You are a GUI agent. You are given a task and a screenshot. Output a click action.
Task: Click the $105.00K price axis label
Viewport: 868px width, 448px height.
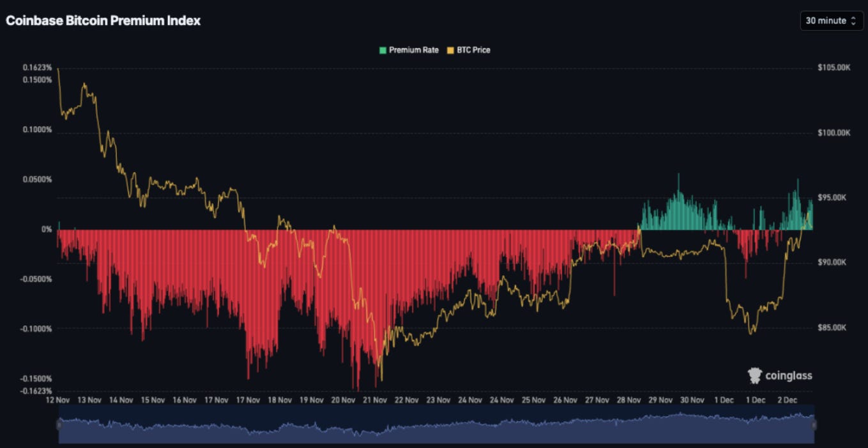(x=834, y=68)
